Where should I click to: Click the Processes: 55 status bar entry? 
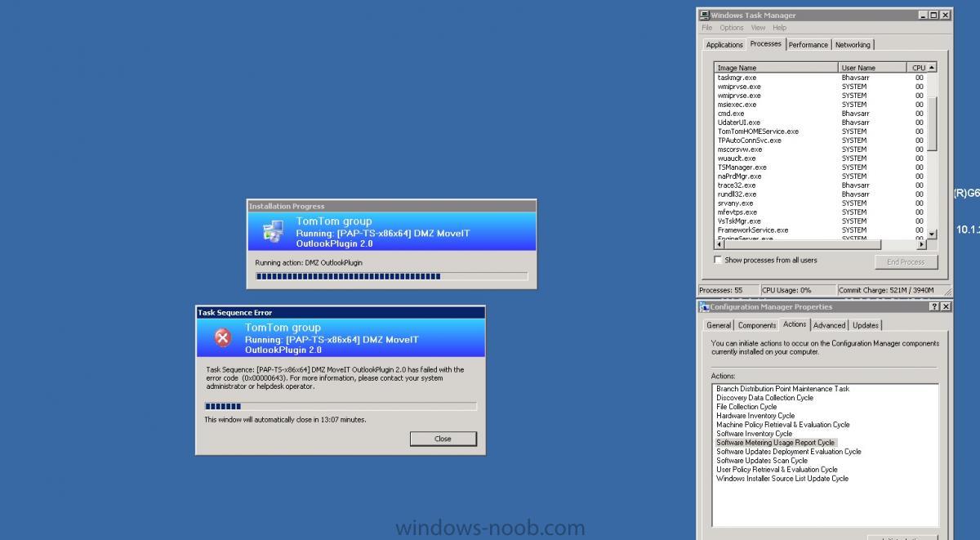click(x=728, y=290)
